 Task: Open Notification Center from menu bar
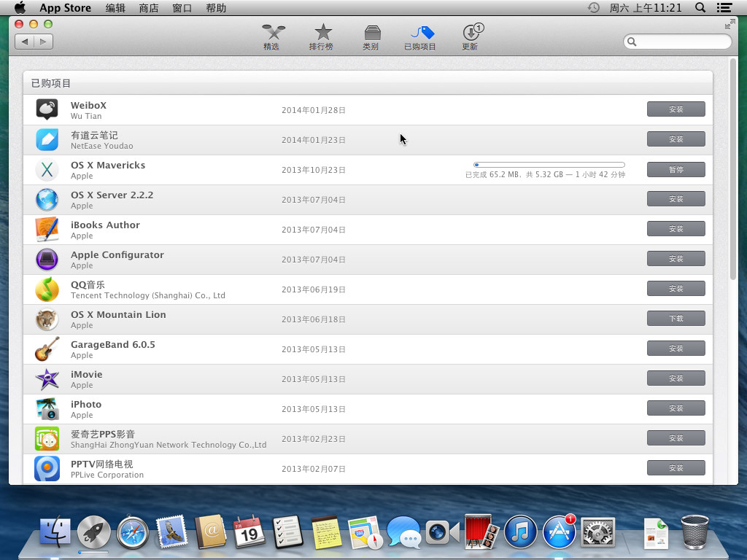[724, 7]
